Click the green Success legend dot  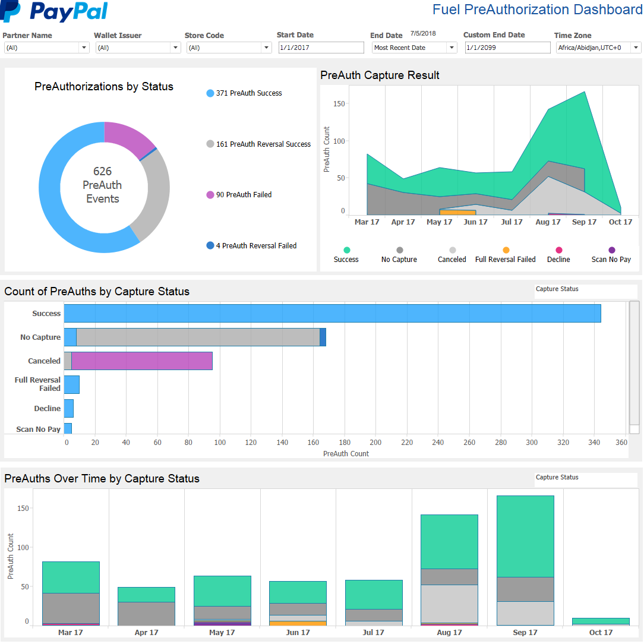pyautogui.click(x=346, y=250)
